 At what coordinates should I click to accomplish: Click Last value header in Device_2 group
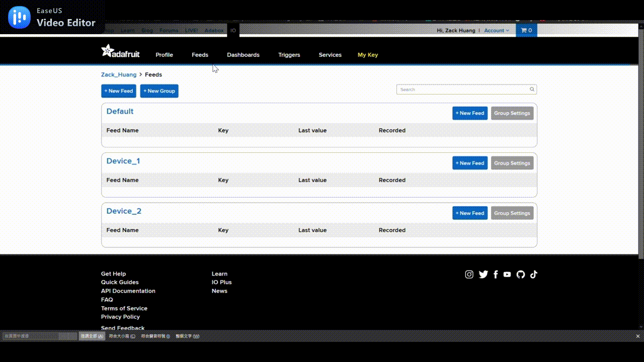(312, 230)
